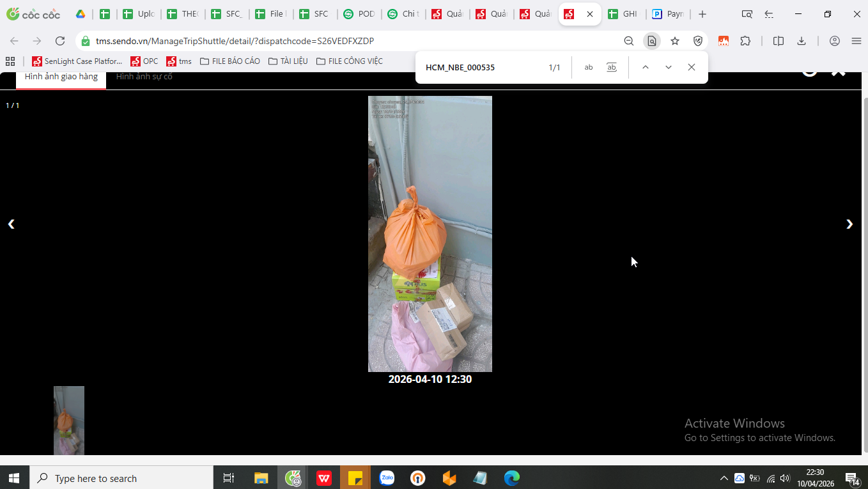Click the find-in-page search field

[483, 68]
